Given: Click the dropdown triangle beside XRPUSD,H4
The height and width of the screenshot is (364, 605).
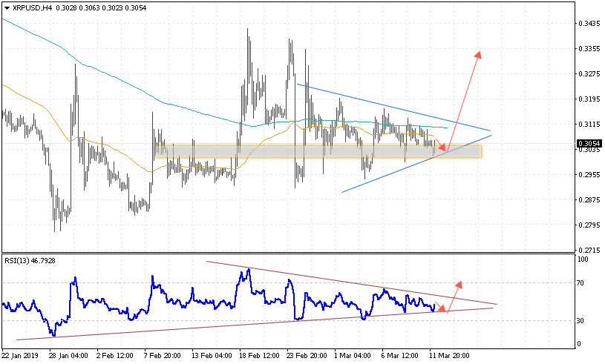Looking at the screenshot, I should pos(7,7).
